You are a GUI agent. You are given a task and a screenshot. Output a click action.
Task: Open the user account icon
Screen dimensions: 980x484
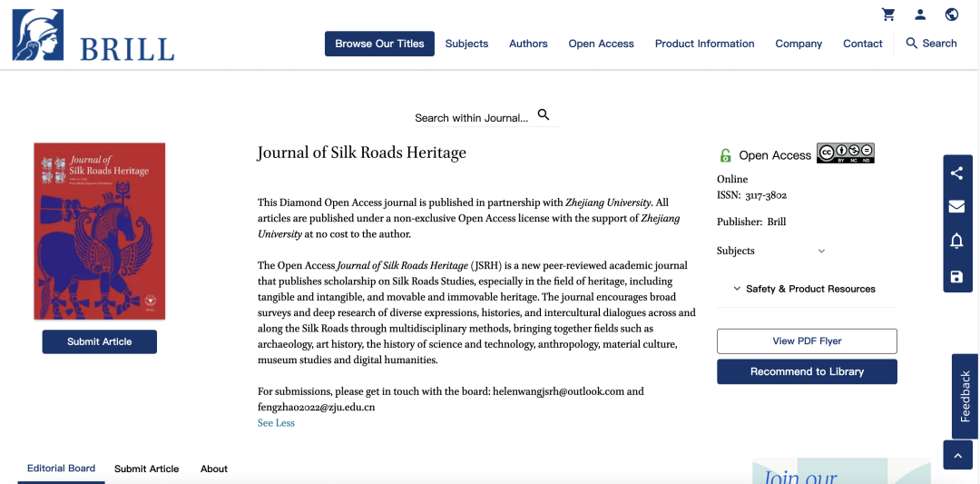[x=920, y=15]
